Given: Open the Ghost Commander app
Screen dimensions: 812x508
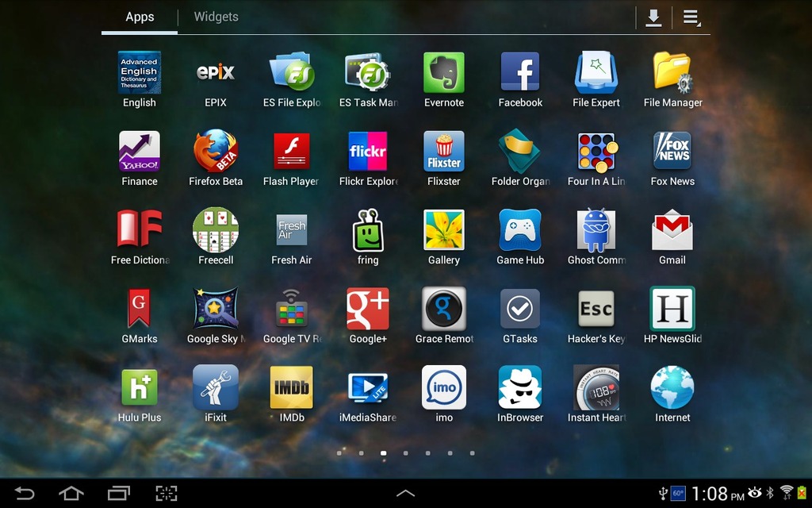Looking at the screenshot, I should (x=596, y=230).
